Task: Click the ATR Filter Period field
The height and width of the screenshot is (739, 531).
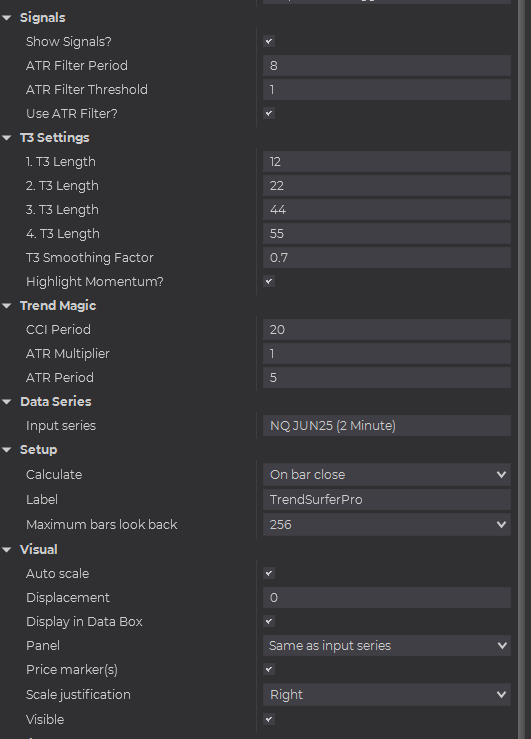Action: [387, 66]
